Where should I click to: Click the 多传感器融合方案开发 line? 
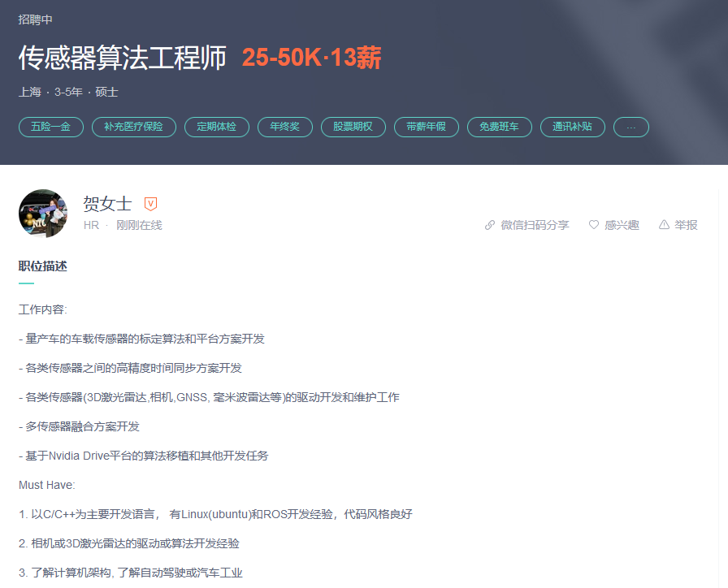(x=79, y=426)
